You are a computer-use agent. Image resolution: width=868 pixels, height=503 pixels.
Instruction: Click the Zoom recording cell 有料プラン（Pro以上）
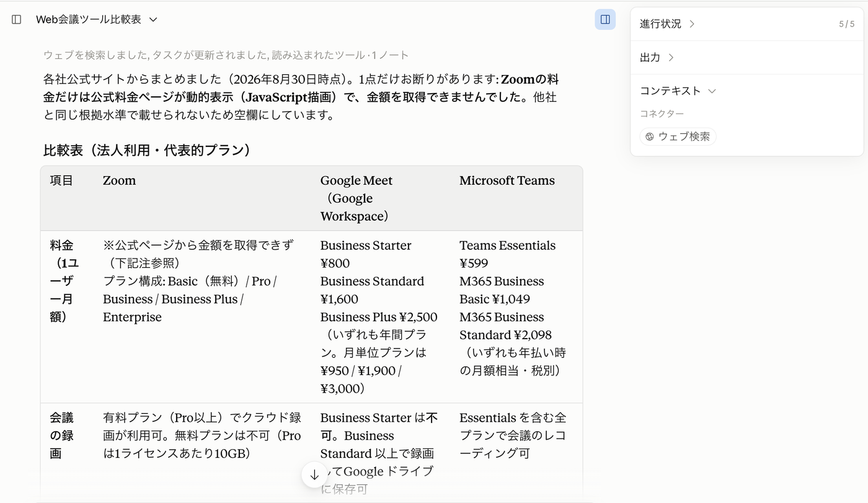coord(202,435)
